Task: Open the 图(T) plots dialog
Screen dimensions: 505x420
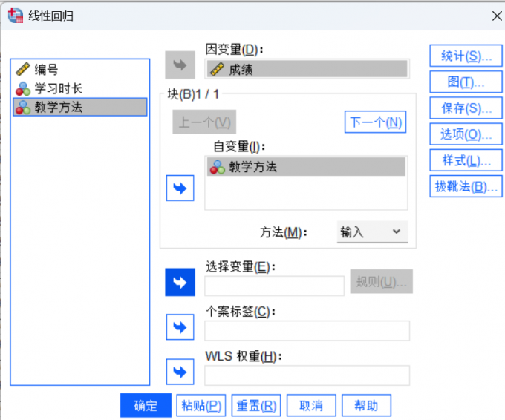Action: click(466, 82)
